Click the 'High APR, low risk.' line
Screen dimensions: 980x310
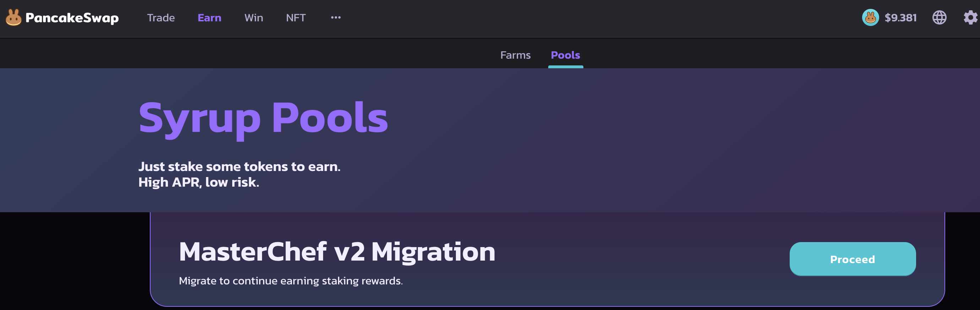(198, 182)
